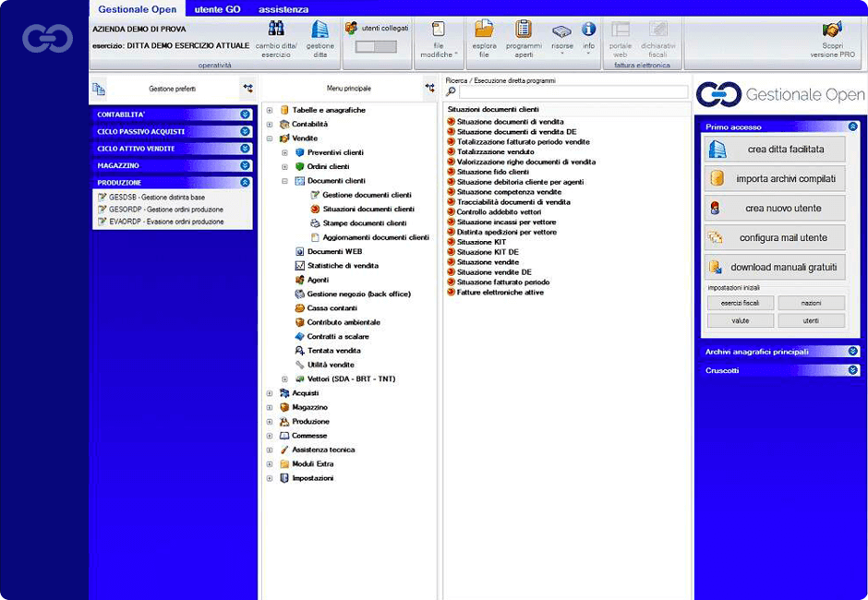Click the esplora file toolbar icon

coord(486,40)
